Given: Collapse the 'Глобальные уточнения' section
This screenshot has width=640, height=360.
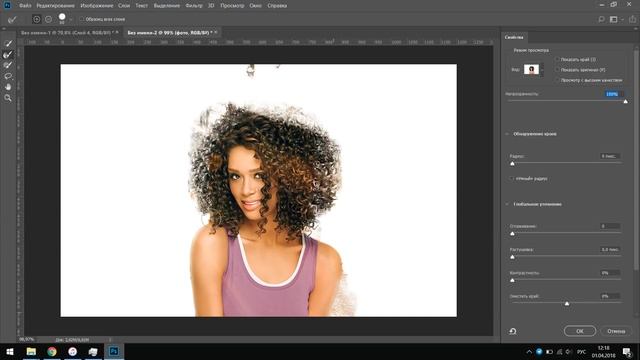Looking at the screenshot, I should pos(507,204).
